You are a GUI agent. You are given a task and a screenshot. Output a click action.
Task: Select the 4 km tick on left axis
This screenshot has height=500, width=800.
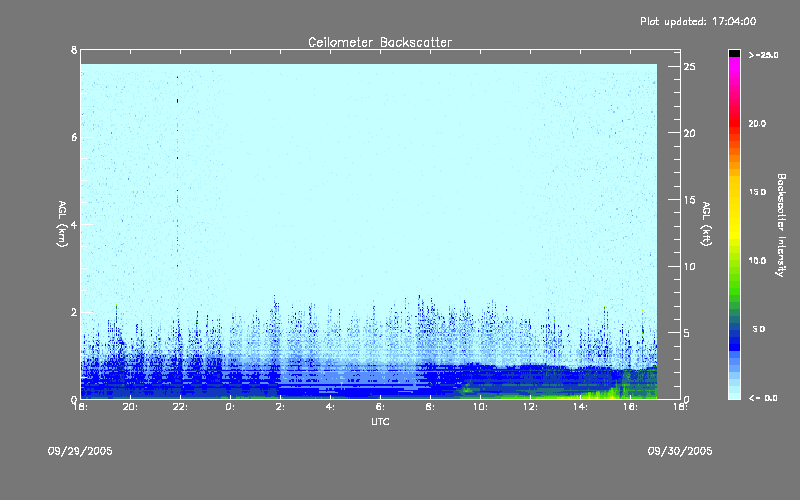click(74, 224)
